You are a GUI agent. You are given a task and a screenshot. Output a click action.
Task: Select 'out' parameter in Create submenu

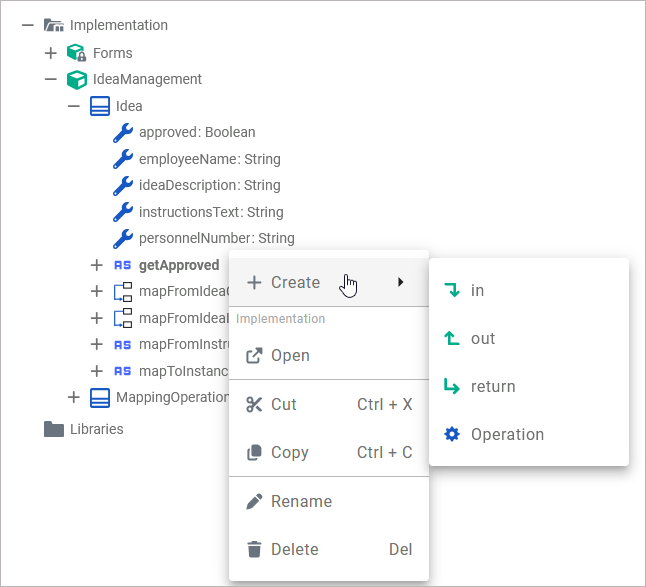(x=483, y=338)
